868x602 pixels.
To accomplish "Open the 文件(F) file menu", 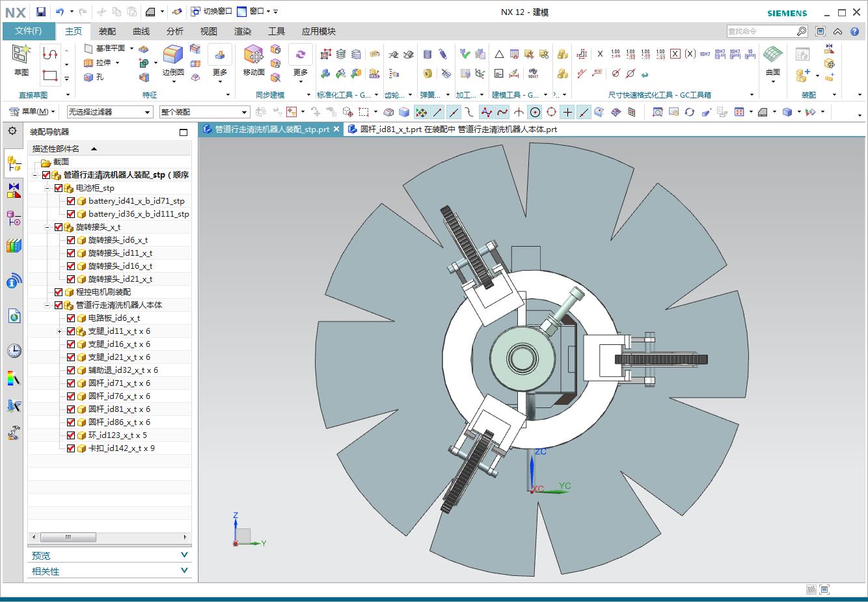I will pos(29,31).
